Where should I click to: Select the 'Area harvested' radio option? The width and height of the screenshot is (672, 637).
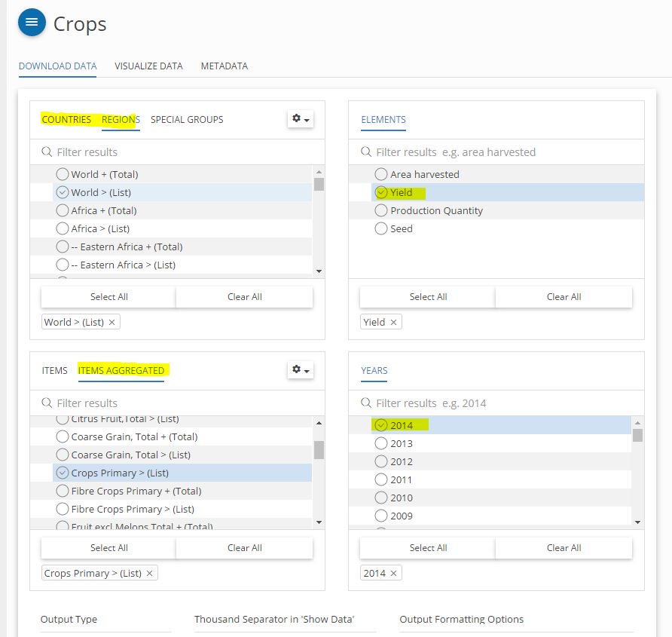(381, 174)
